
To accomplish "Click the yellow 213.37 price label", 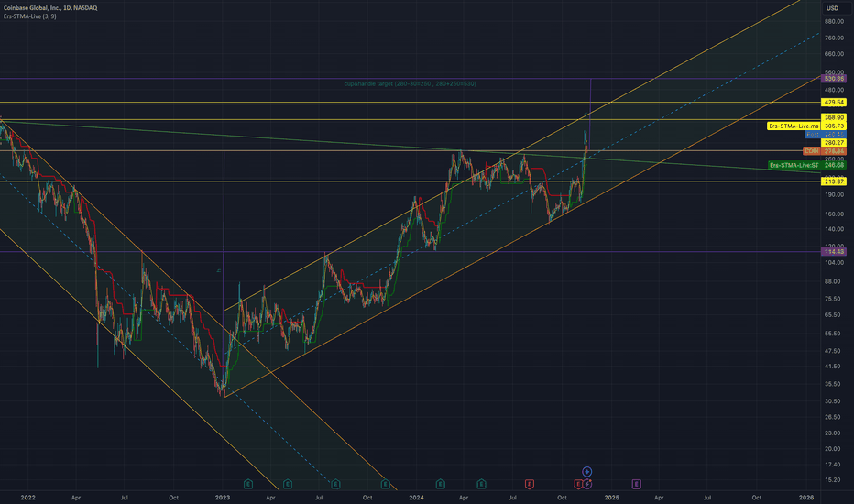I will pos(834,181).
